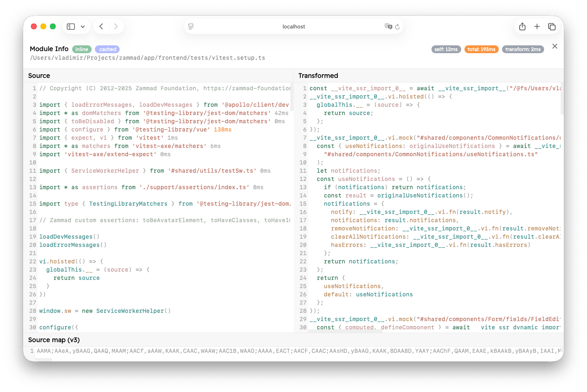This screenshot has height=392, width=587.
Task: Open the Share sheet
Action: click(x=522, y=26)
